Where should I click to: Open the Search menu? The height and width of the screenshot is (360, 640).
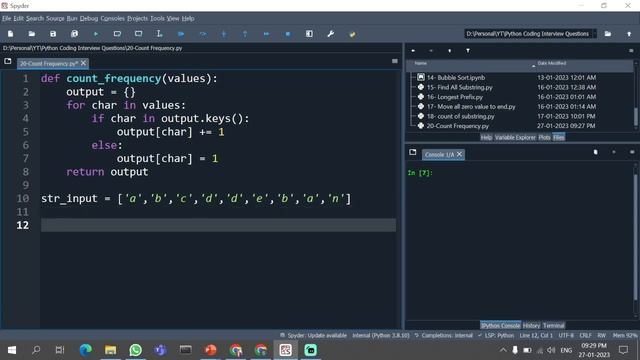(x=35, y=18)
